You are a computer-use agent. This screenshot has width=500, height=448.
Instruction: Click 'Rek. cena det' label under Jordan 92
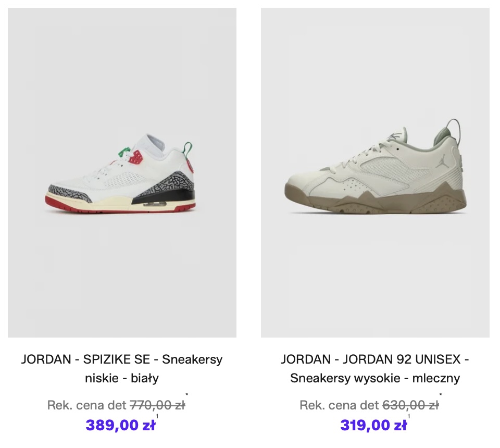coord(339,405)
